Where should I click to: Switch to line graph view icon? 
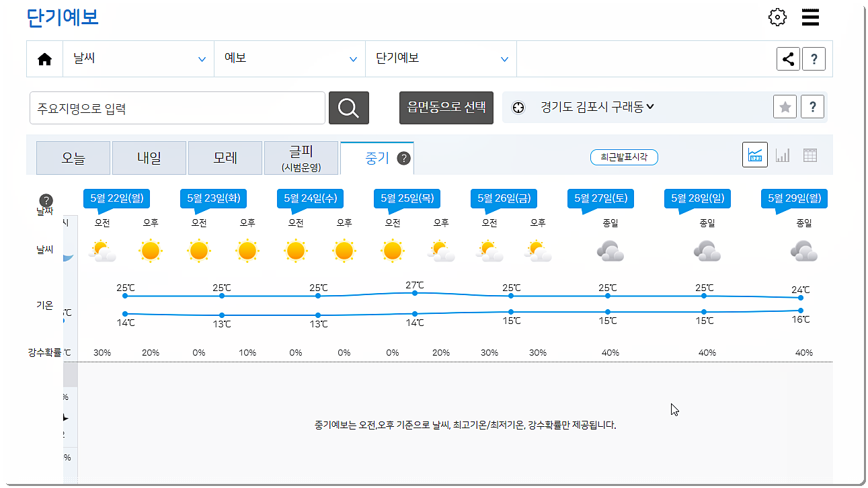[755, 155]
